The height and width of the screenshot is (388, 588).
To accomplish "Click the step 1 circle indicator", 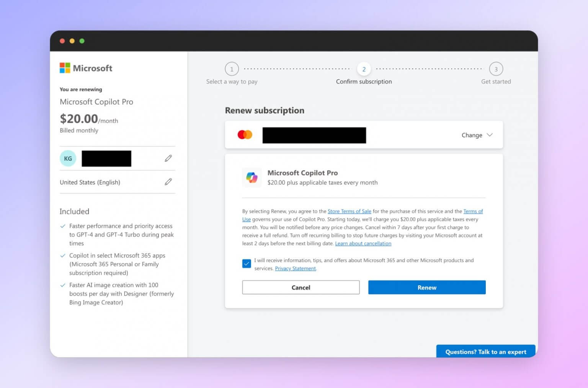I will 232,69.
